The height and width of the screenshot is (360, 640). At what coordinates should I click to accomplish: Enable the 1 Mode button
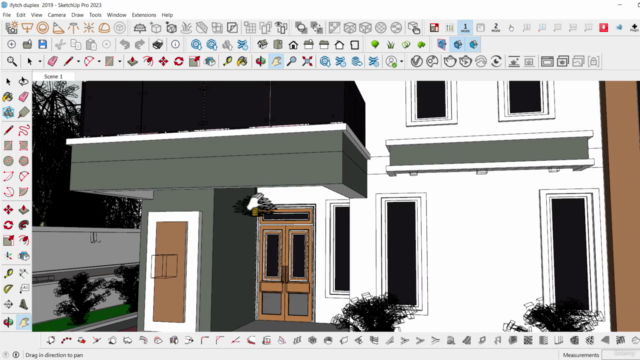point(465,28)
